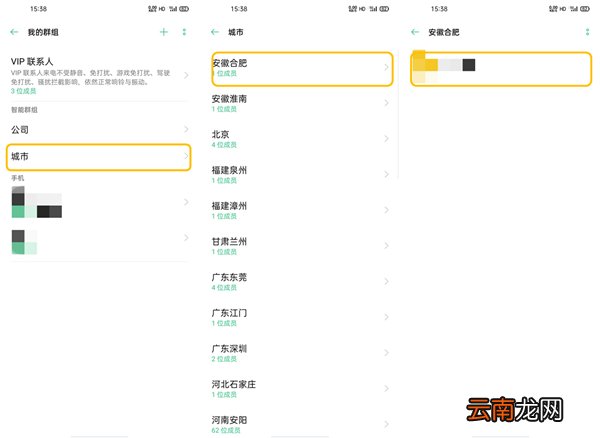Image resolution: width=600 pixels, height=438 pixels.
Task: Expand the 安徽淮南 row chevron
Action: [x=386, y=103]
